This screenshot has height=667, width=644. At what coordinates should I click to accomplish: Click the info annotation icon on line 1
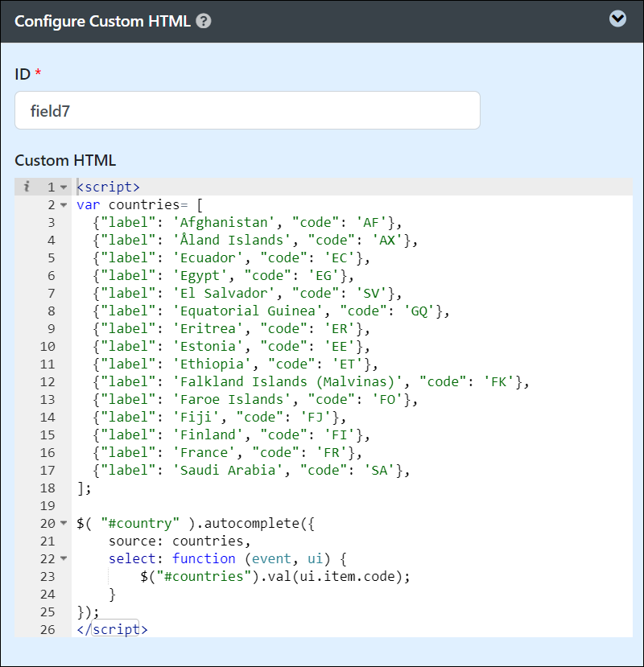[x=27, y=187]
